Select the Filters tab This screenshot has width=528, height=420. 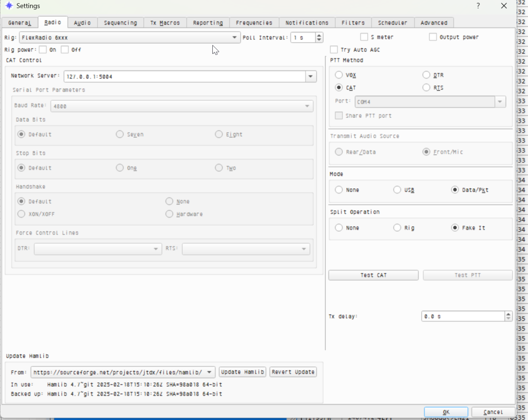click(x=353, y=23)
